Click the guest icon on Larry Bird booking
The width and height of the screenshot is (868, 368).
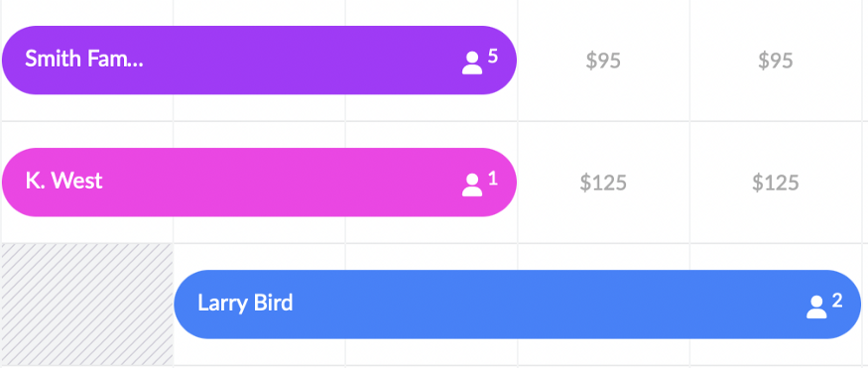pyautogui.click(x=816, y=307)
